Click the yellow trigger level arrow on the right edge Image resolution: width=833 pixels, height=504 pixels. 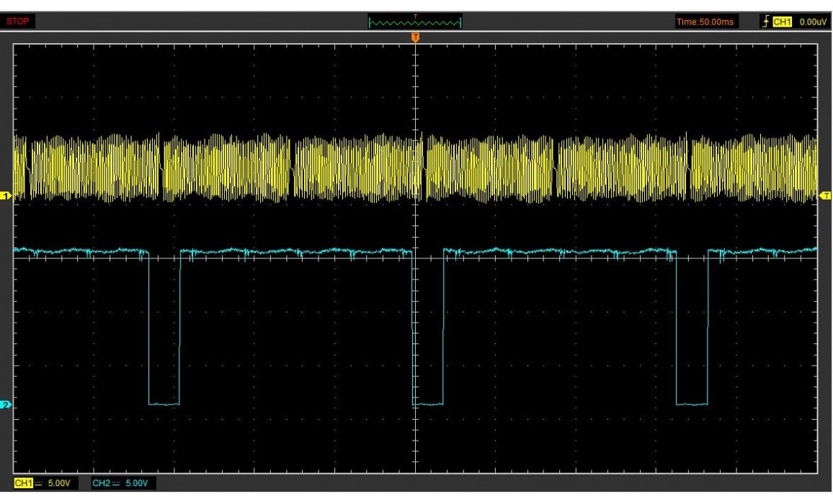pos(826,196)
